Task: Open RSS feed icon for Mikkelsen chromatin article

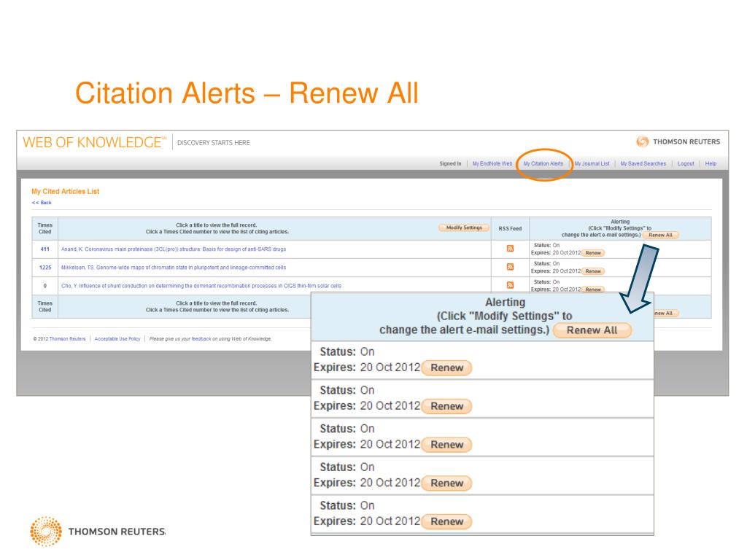Action: (x=510, y=267)
